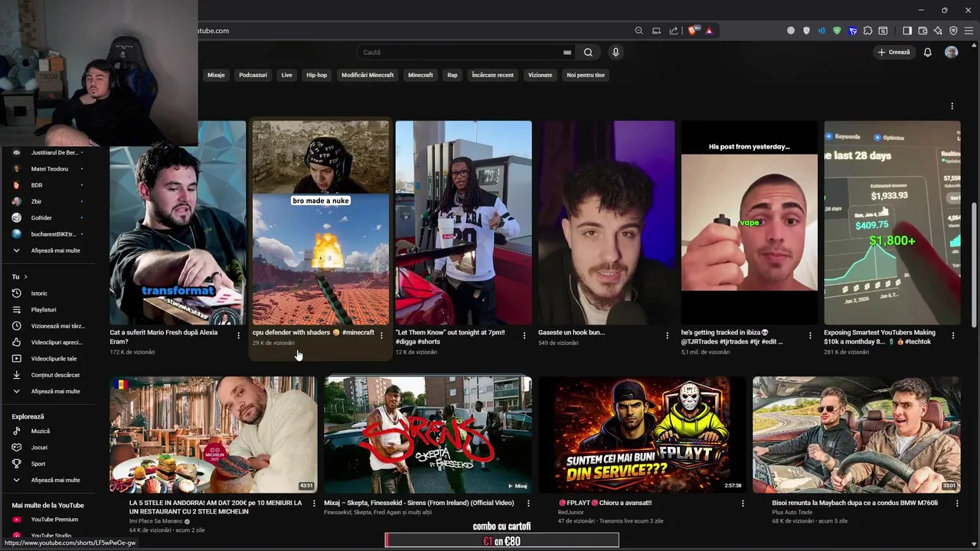
Task: Open the browser hamburger menu
Action: pos(969,31)
